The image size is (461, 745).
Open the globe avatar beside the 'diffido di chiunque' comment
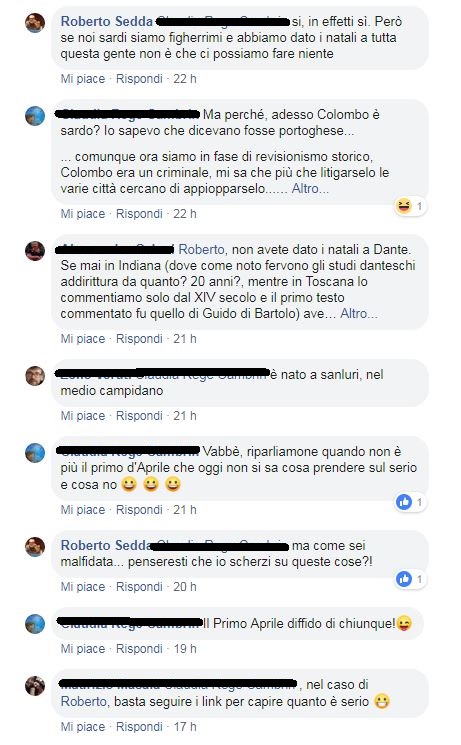35,624
